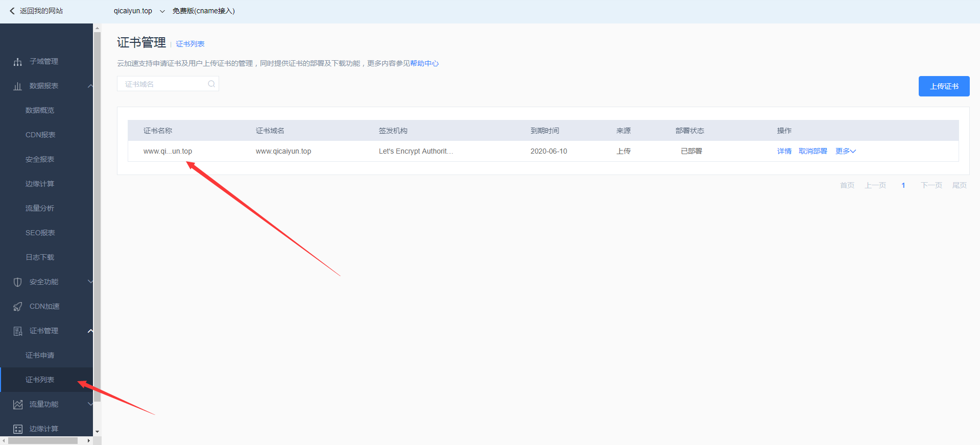Click the traffic features chart icon
The height and width of the screenshot is (445, 980).
click(18, 405)
